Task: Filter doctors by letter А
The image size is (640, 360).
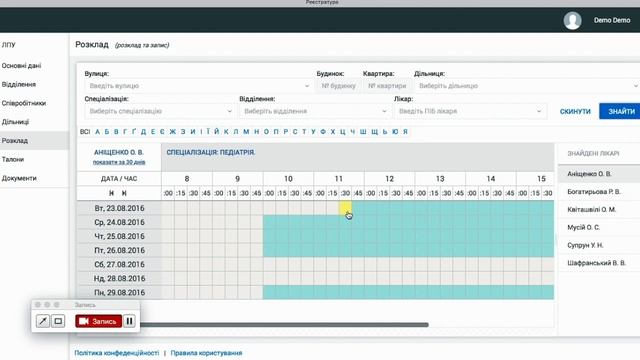Action: tap(97, 132)
